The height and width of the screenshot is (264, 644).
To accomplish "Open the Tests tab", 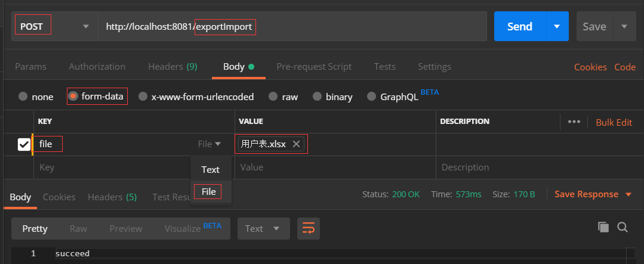I will tap(385, 66).
